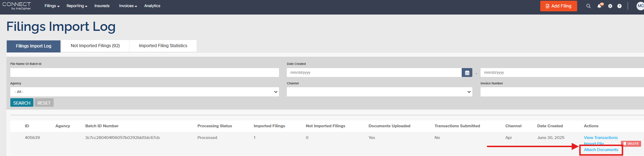
Task: Open the Channel dropdown
Action: pos(380,92)
